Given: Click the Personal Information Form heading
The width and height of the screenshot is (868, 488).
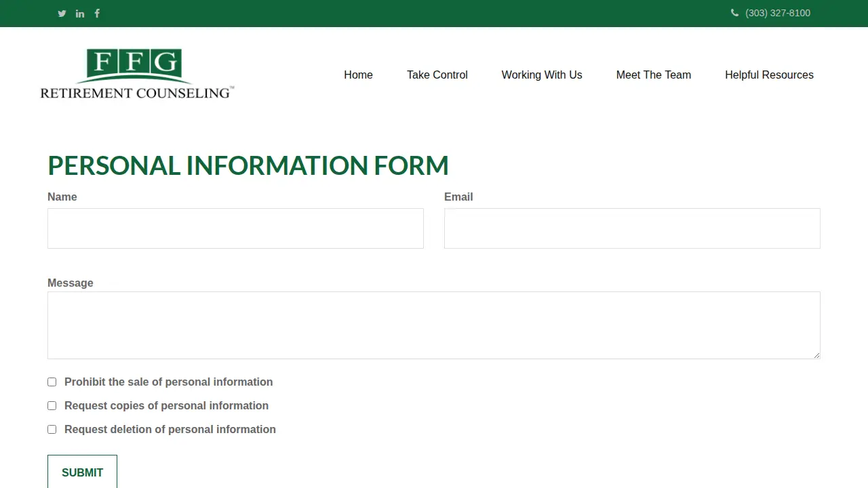Looking at the screenshot, I should [x=248, y=165].
